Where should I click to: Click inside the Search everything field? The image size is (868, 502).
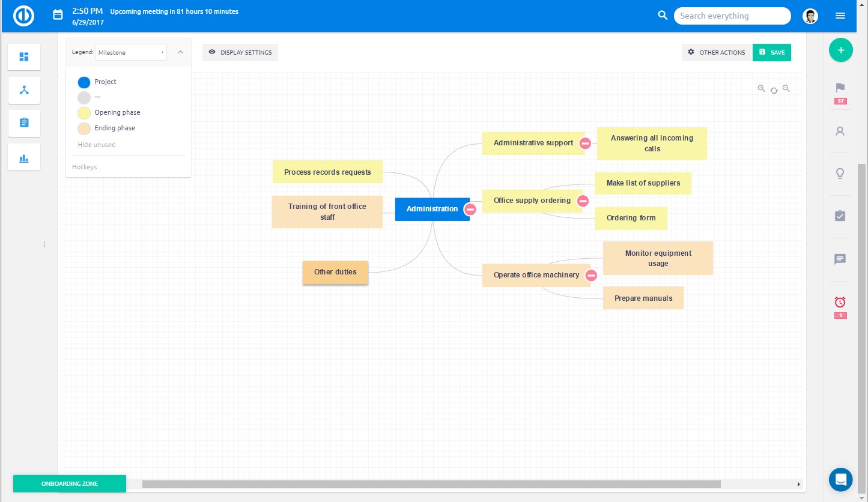[x=732, y=16]
